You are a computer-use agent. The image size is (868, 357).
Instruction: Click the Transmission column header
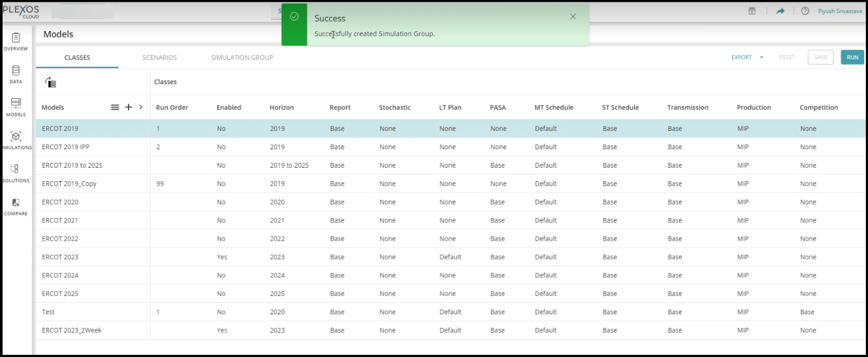[688, 107]
